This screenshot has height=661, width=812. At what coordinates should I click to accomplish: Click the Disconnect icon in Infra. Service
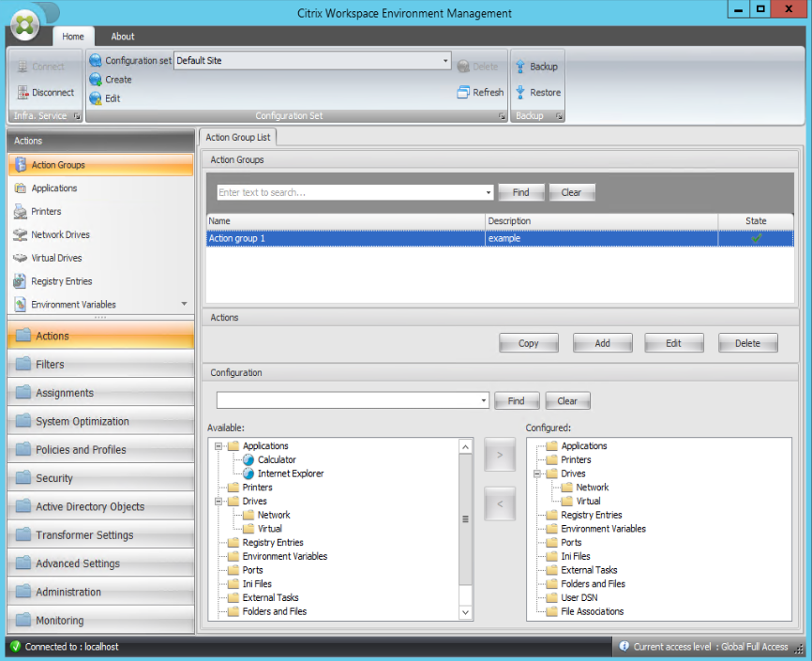click(23, 93)
